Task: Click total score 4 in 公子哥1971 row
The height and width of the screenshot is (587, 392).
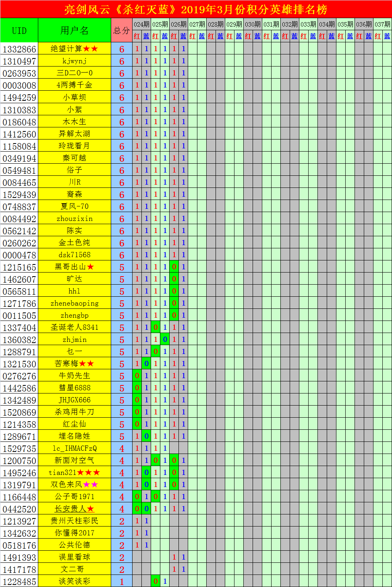Action: [x=122, y=497]
